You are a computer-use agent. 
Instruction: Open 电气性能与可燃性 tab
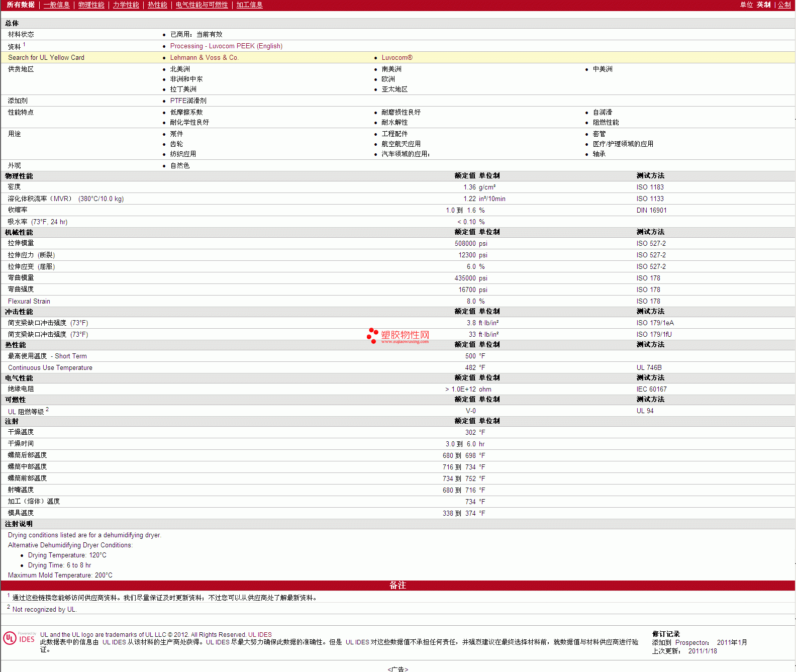202,5
